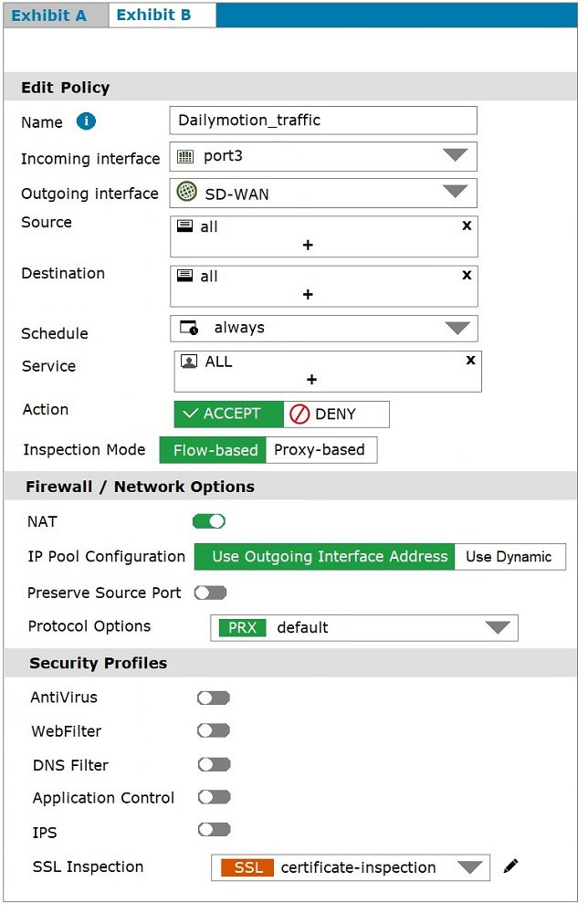The image size is (588, 913).
Task: Add a new Service entry with plus
Action: coord(311,380)
